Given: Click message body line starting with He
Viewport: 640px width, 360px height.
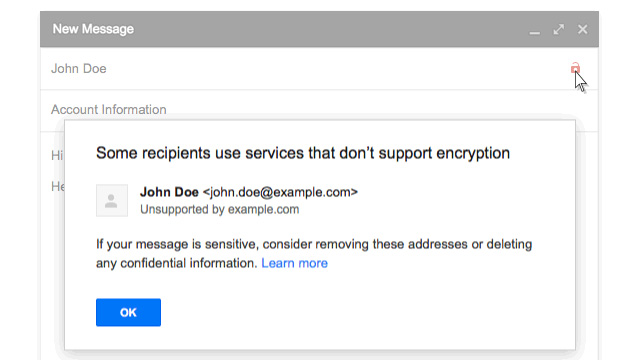Looking at the screenshot, I should point(57,187).
